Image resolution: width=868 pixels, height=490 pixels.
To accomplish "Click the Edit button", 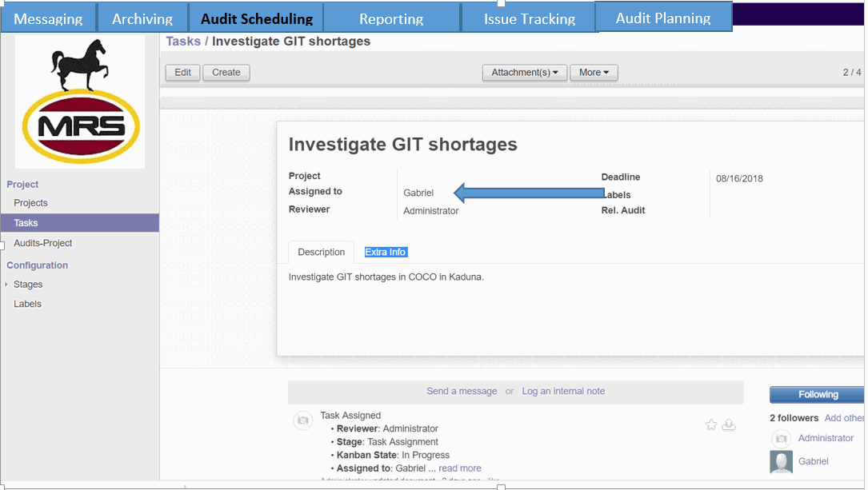I will click(182, 73).
